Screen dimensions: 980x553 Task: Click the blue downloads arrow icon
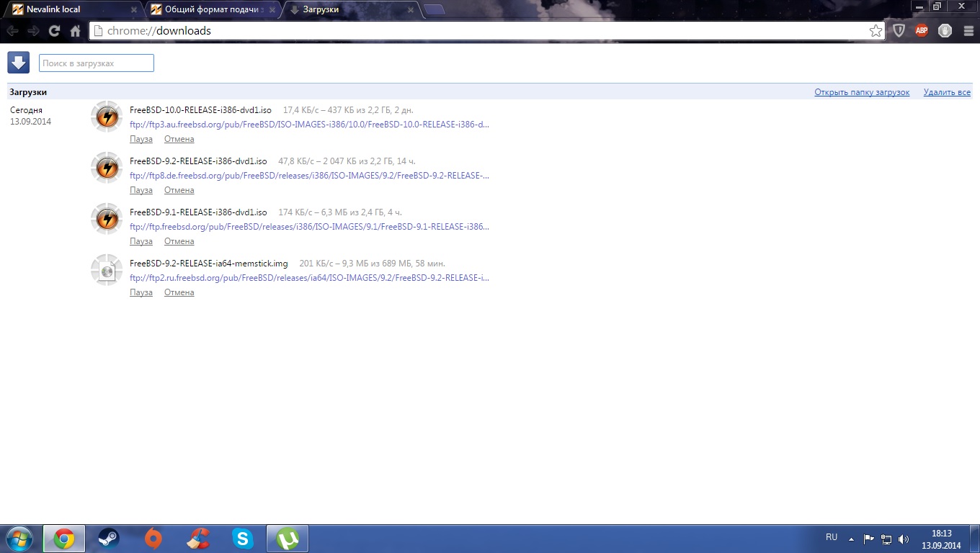click(18, 63)
